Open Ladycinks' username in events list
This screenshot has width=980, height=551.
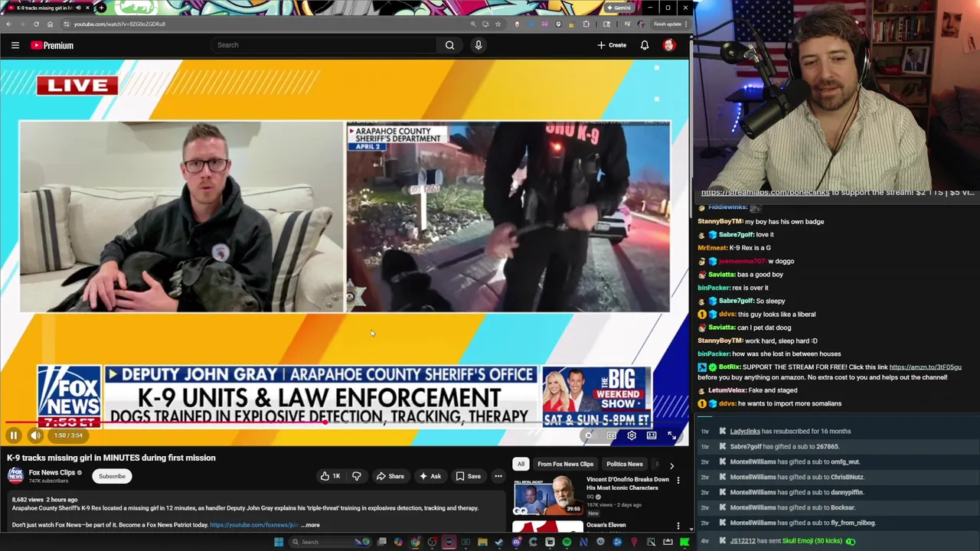[x=744, y=432]
